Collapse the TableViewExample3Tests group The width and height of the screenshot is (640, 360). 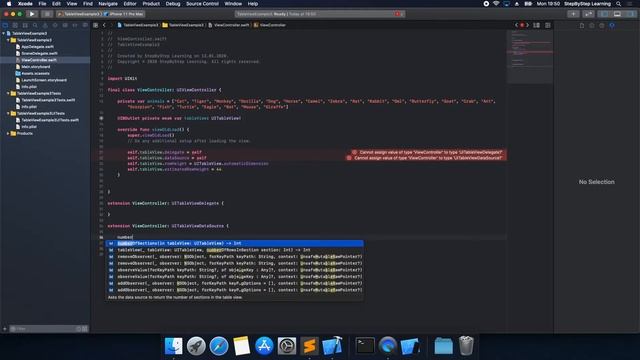click(8, 93)
